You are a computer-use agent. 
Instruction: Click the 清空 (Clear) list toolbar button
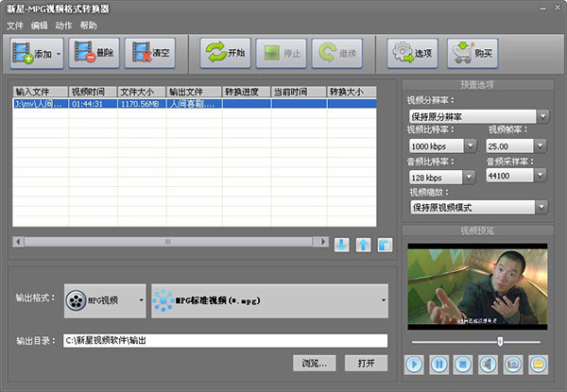[x=154, y=54]
